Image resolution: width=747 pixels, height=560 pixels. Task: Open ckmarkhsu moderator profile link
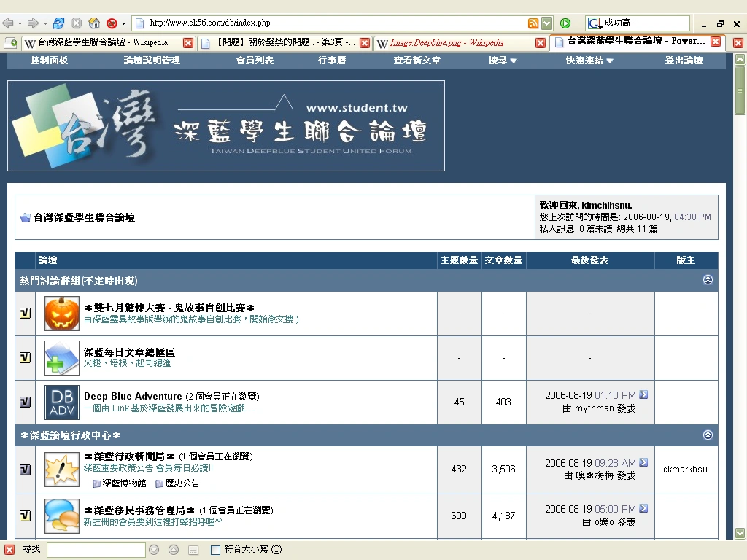point(685,470)
